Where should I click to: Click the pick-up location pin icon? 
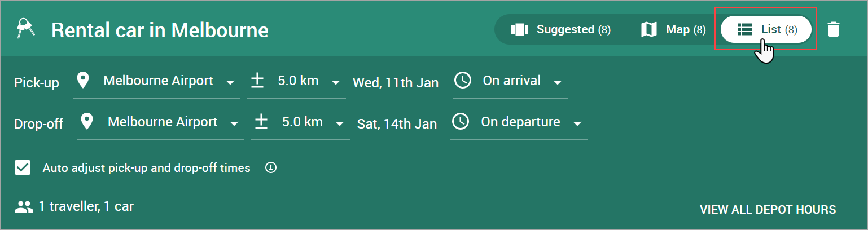(x=84, y=81)
